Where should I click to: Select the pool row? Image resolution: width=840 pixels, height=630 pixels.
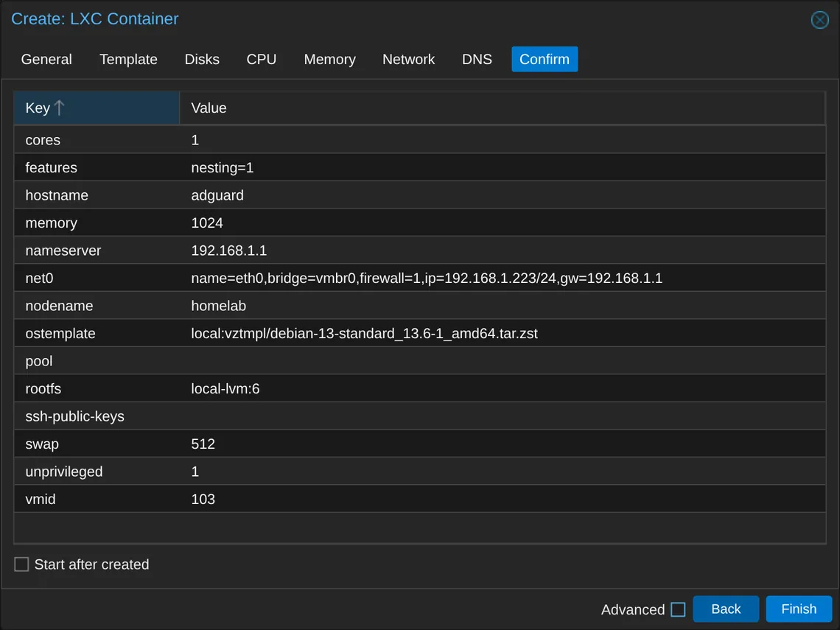[x=419, y=361]
